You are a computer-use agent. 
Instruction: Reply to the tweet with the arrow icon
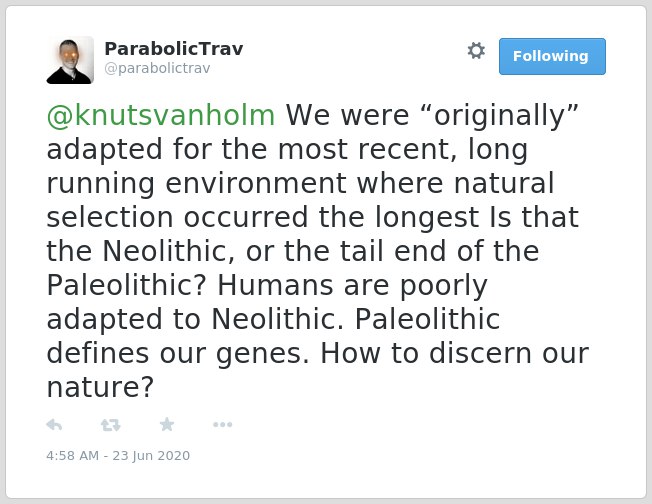[x=54, y=425]
